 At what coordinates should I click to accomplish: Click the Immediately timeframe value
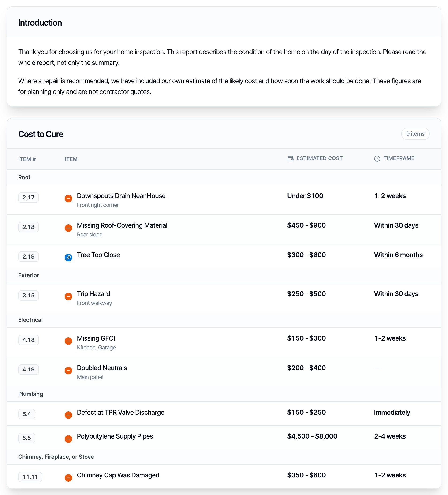[x=392, y=412]
